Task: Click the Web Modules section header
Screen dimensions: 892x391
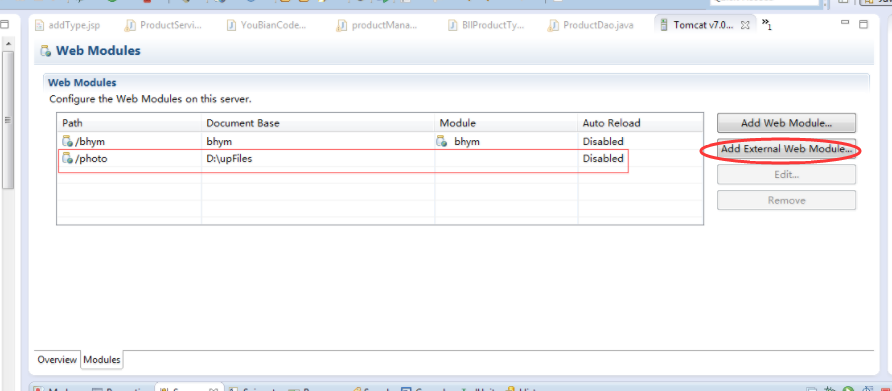Action: pyautogui.click(x=82, y=83)
